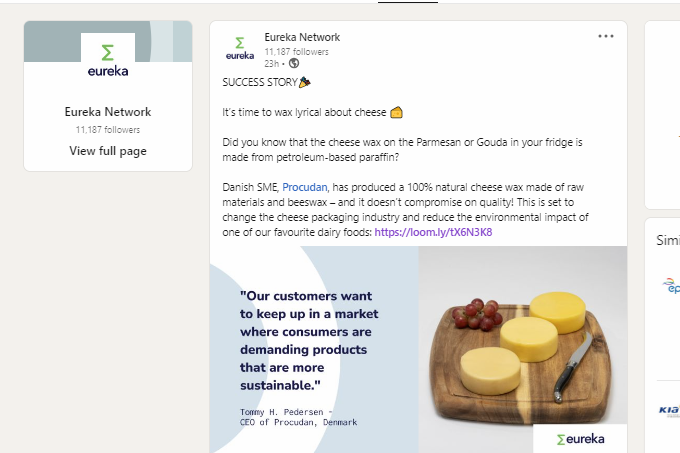680x453 pixels.
Task: Click the second similar page logo at right
Action: tap(670, 409)
